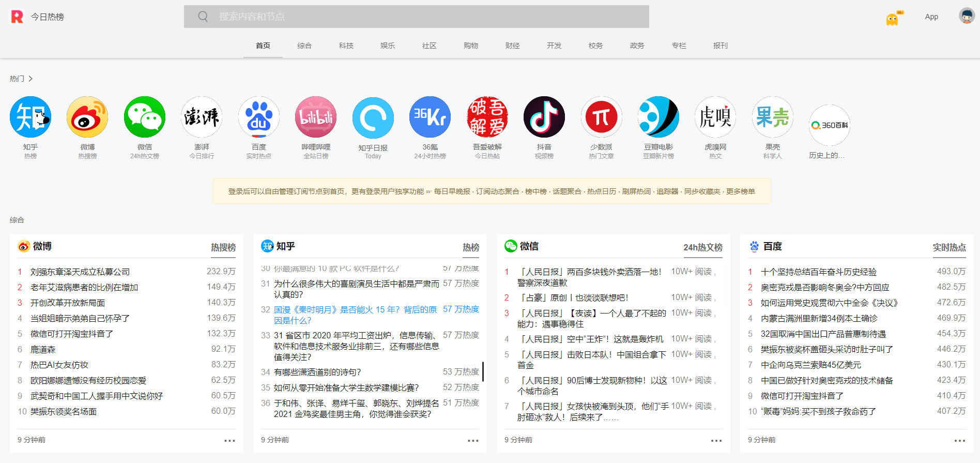
Task: Click the WeChat logo in 微信 card header
Action: [511, 246]
